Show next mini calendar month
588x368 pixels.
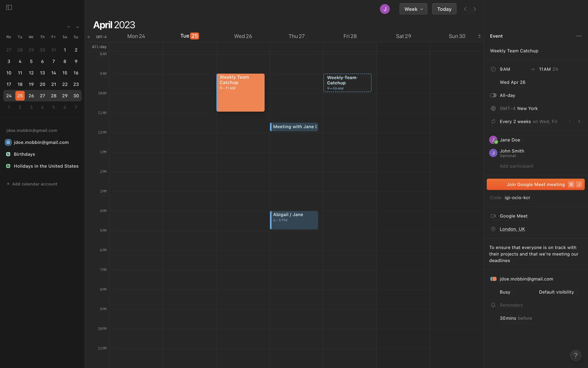tap(77, 27)
